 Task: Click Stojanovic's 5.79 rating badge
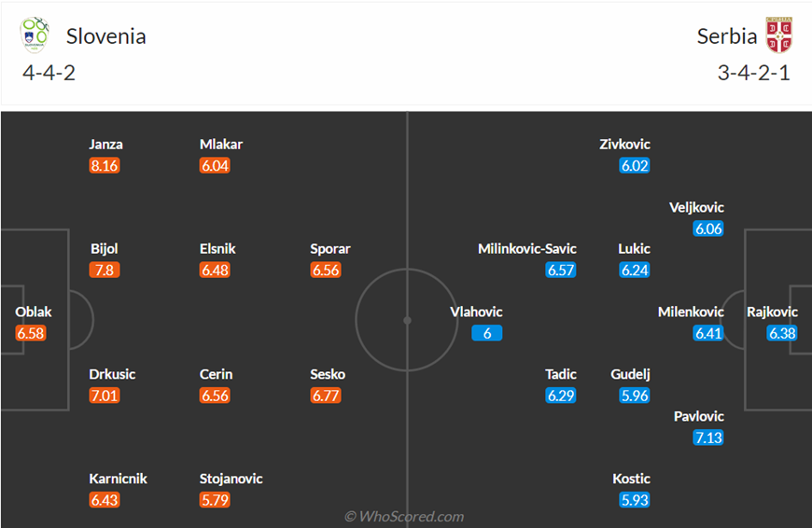pos(215,500)
